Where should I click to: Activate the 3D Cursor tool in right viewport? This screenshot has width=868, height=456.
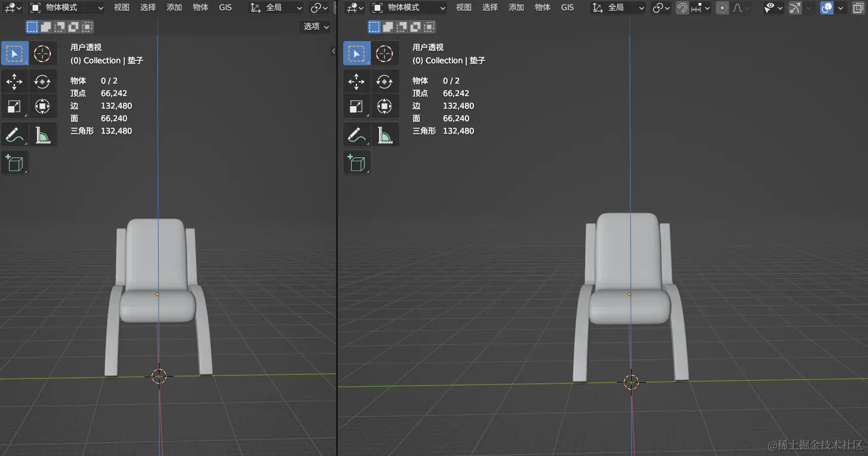(384, 54)
